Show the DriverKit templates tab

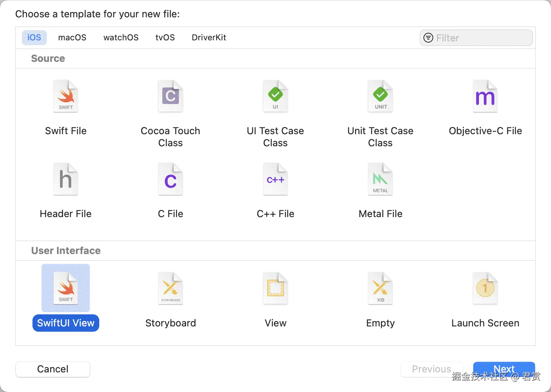[x=209, y=38]
